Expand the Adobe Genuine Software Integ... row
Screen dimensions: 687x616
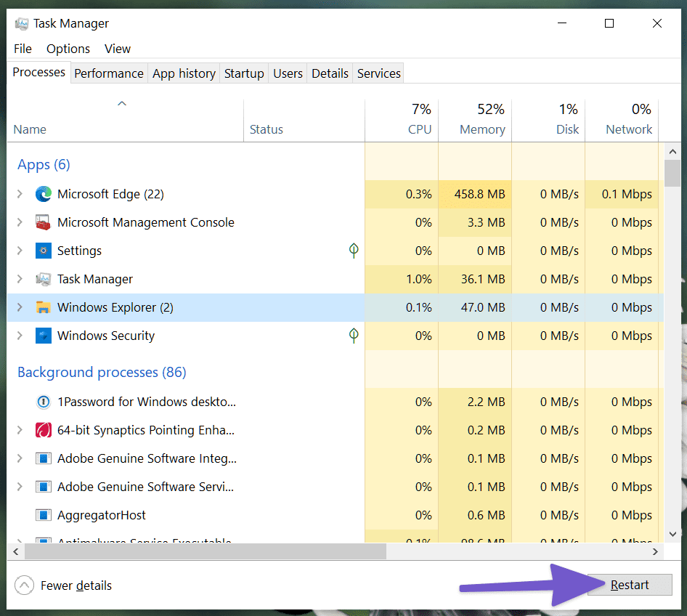click(20, 458)
